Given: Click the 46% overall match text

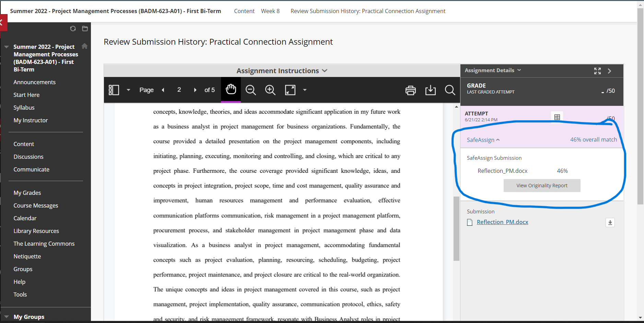Looking at the screenshot, I should [593, 140].
